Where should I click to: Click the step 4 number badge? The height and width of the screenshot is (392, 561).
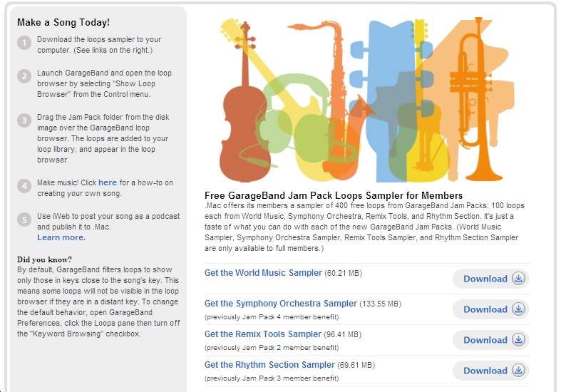[x=24, y=186]
